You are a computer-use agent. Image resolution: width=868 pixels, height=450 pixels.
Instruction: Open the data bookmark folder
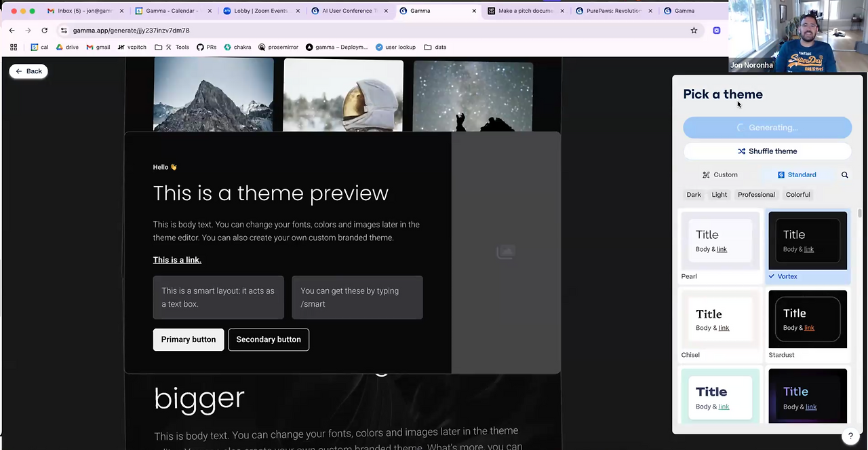(435, 48)
